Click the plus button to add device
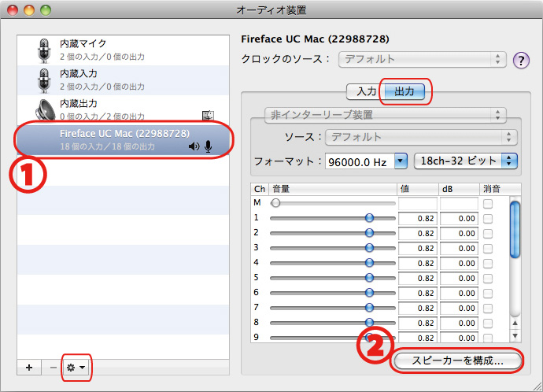This screenshot has width=543, height=392. click(29, 368)
